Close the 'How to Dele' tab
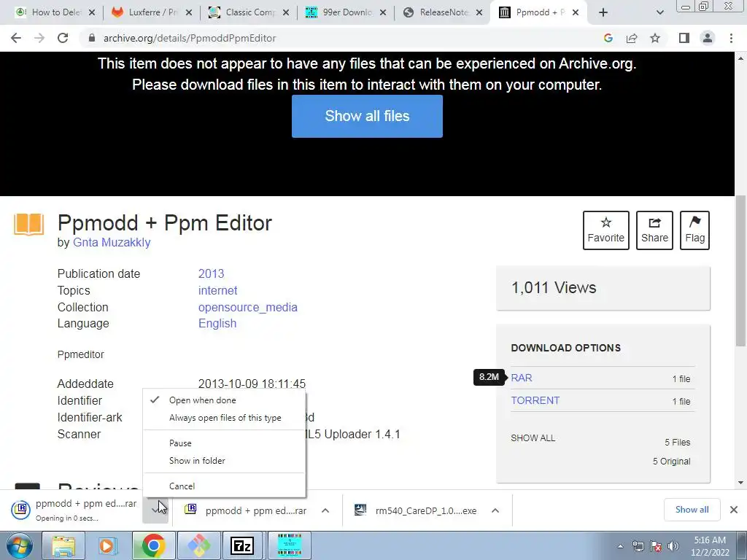Screen dimensions: 747x560 pos(92,13)
